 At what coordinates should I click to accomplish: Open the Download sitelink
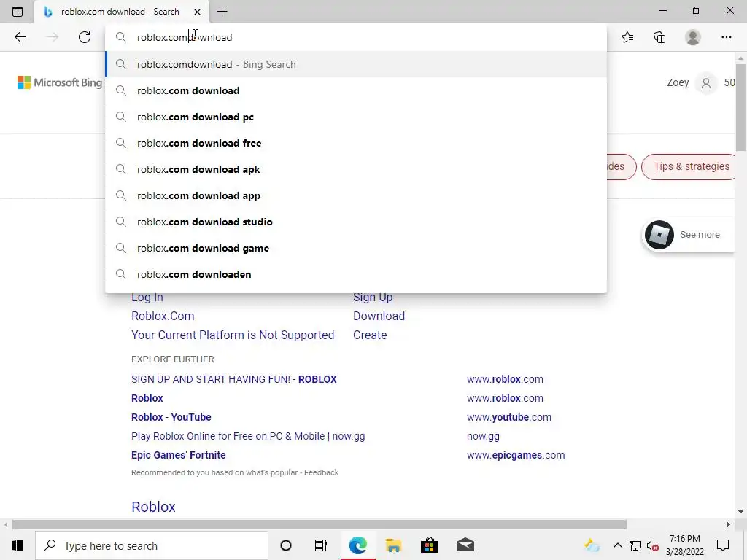(379, 316)
